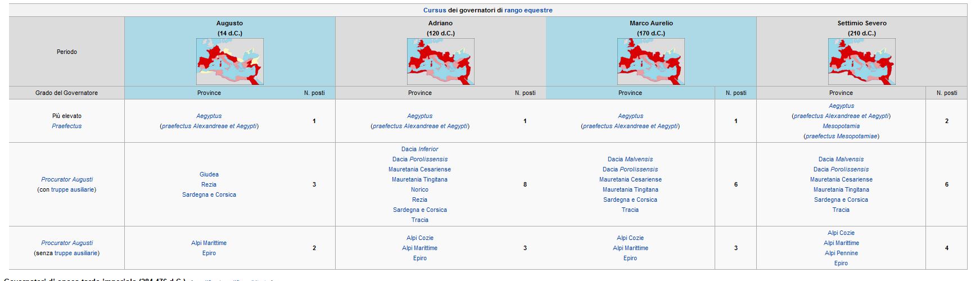Follow the rango equestre link
Viewport: 980px width, 281px height.
click(529, 10)
